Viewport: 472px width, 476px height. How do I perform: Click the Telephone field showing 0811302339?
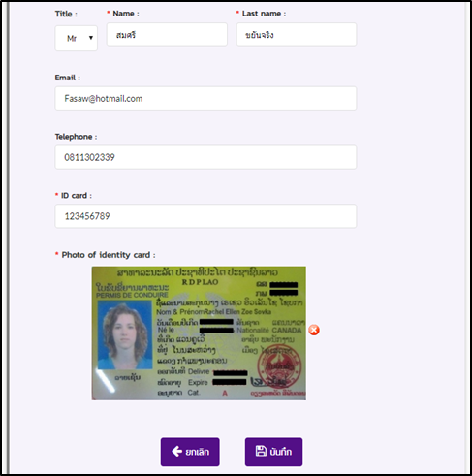[205, 157]
